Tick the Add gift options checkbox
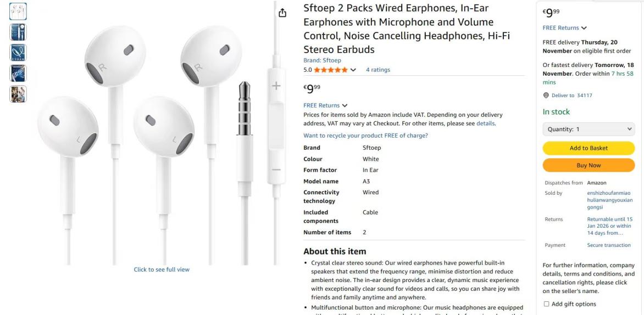 pyautogui.click(x=546, y=304)
